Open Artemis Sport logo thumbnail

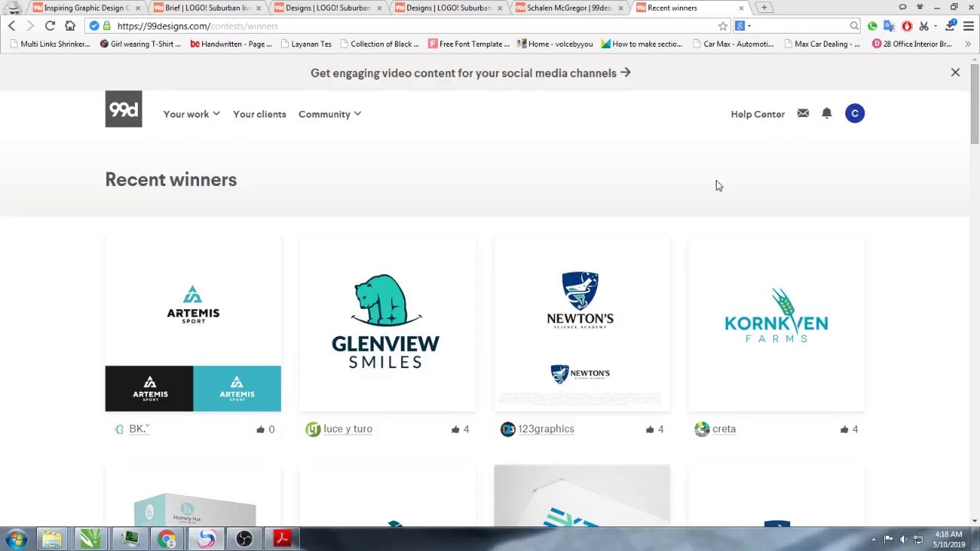(x=193, y=324)
